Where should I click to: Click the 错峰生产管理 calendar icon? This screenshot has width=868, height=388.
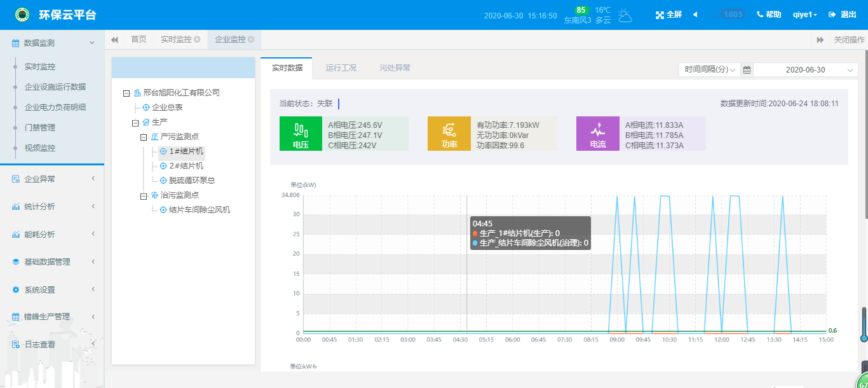click(16, 316)
